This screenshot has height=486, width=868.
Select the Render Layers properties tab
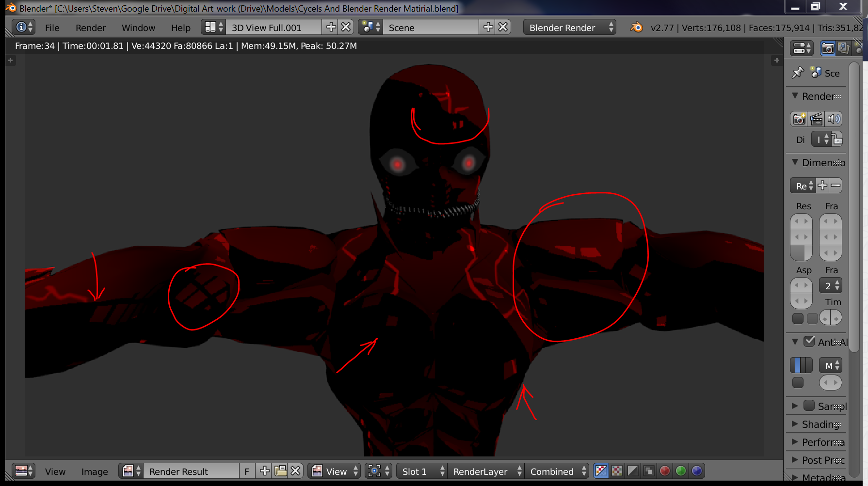(x=843, y=48)
